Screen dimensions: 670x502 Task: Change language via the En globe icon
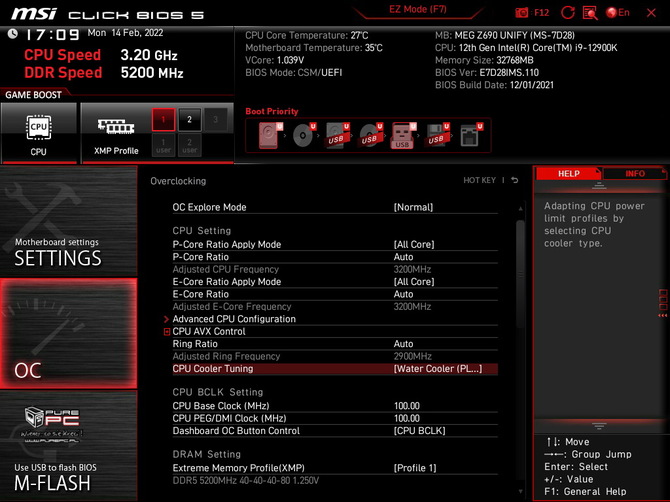point(618,12)
